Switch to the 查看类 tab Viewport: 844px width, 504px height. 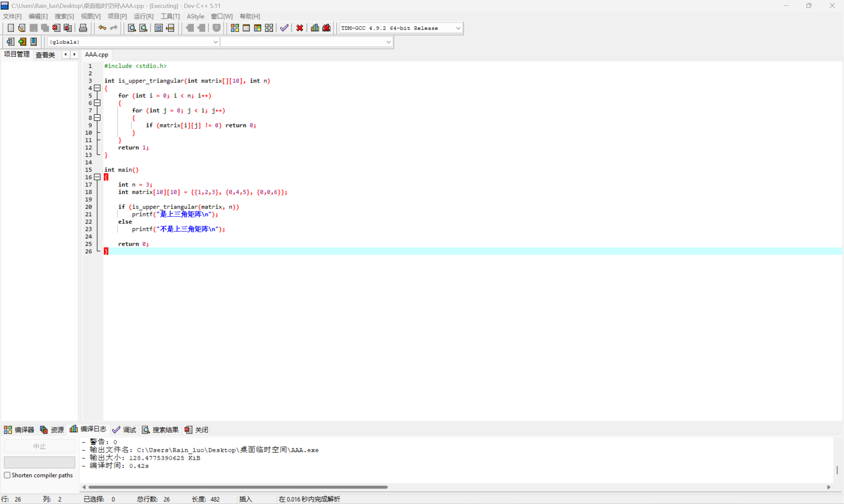(x=45, y=55)
